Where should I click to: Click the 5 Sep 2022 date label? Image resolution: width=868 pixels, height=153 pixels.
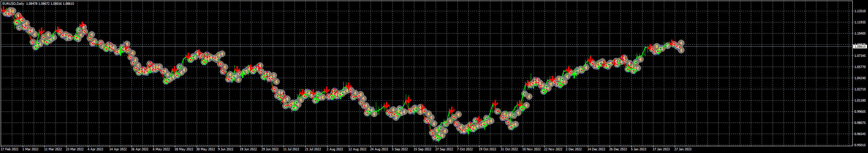tap(400, 149)
